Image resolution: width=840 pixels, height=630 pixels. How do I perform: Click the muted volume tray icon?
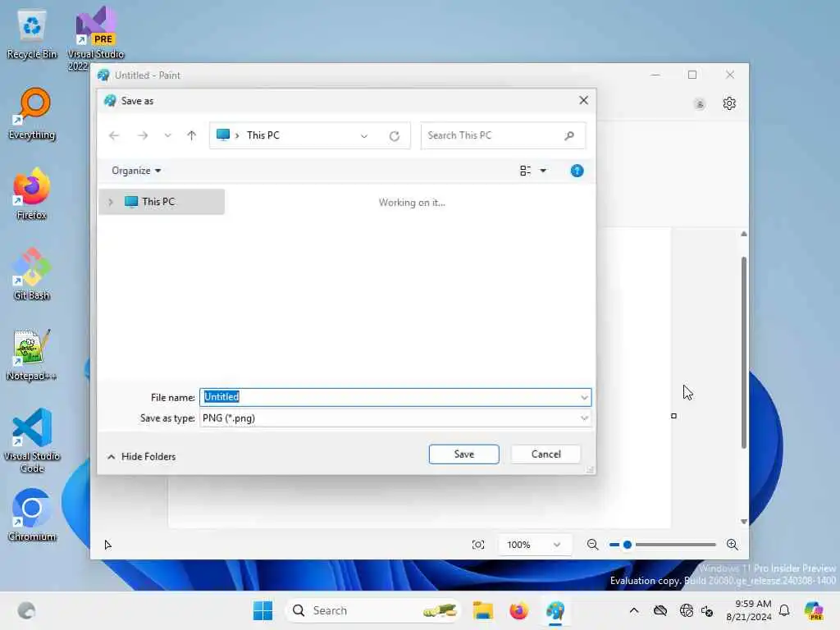coord(707,610)
